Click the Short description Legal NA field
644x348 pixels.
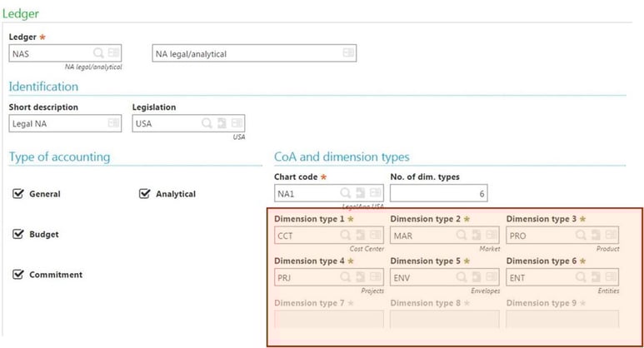[x=65, y=123]
